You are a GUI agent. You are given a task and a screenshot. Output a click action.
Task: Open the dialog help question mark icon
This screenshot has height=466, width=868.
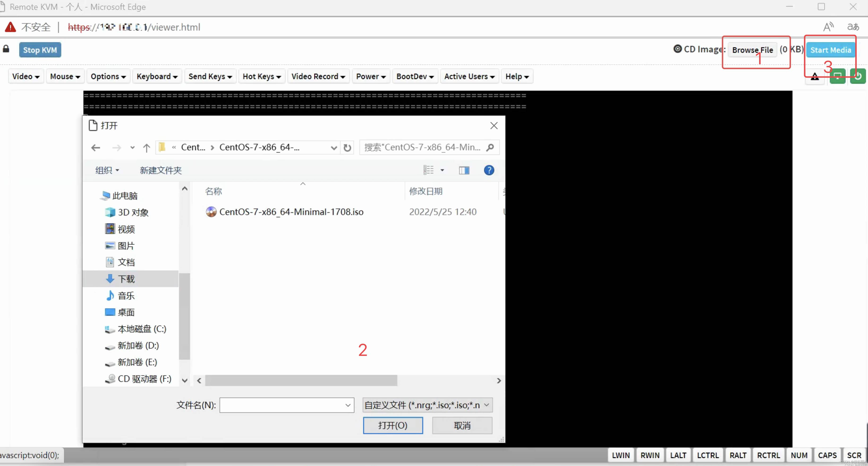(x=489, y=170)
